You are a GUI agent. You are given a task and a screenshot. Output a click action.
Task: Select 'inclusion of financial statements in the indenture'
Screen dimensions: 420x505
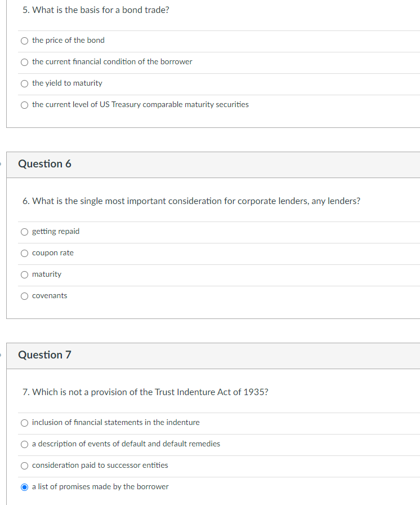tap(25, 423)
